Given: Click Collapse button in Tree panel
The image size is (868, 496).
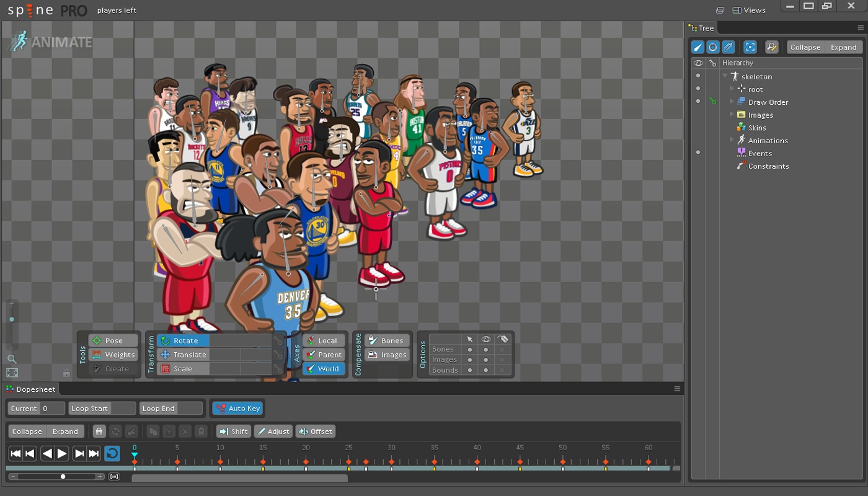Looking at the screenshot, I should point(805,47).
